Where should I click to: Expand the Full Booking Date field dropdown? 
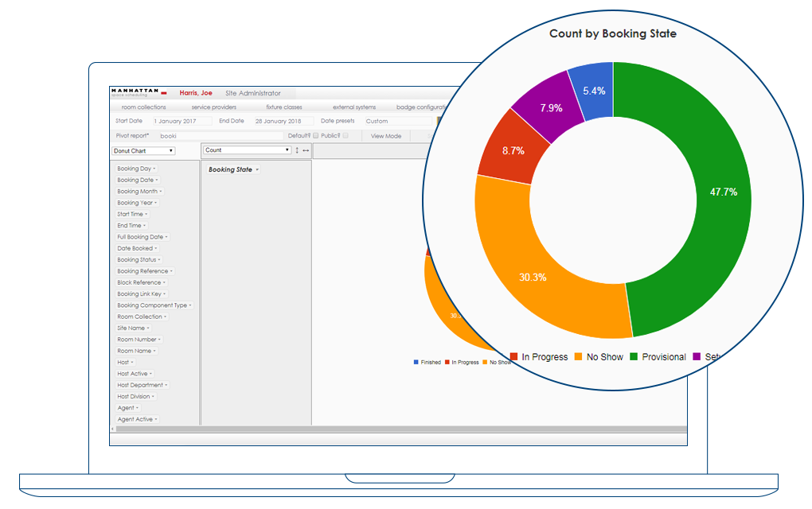(166, 237)
